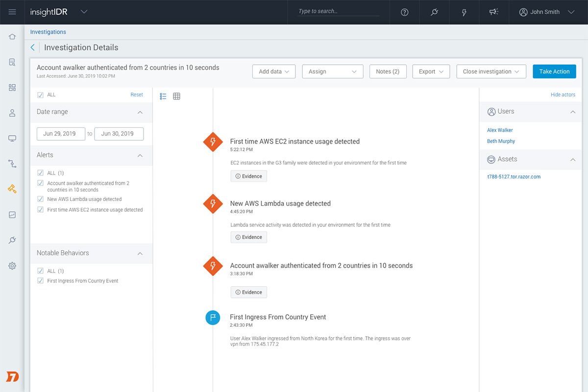588x392 pixels.
Task: Switch to table view icon
Action: (x=177, y=97)
